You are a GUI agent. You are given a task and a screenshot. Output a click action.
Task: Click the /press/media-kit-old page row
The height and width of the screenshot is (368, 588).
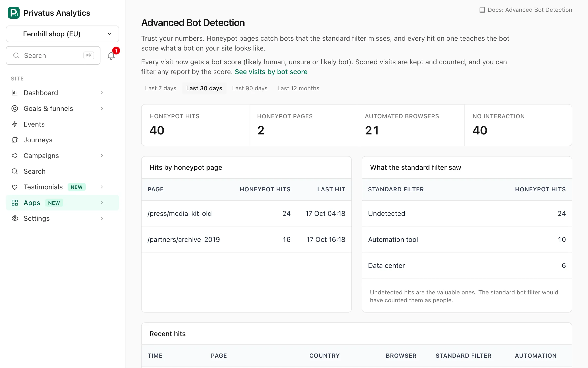click(246, 213)
